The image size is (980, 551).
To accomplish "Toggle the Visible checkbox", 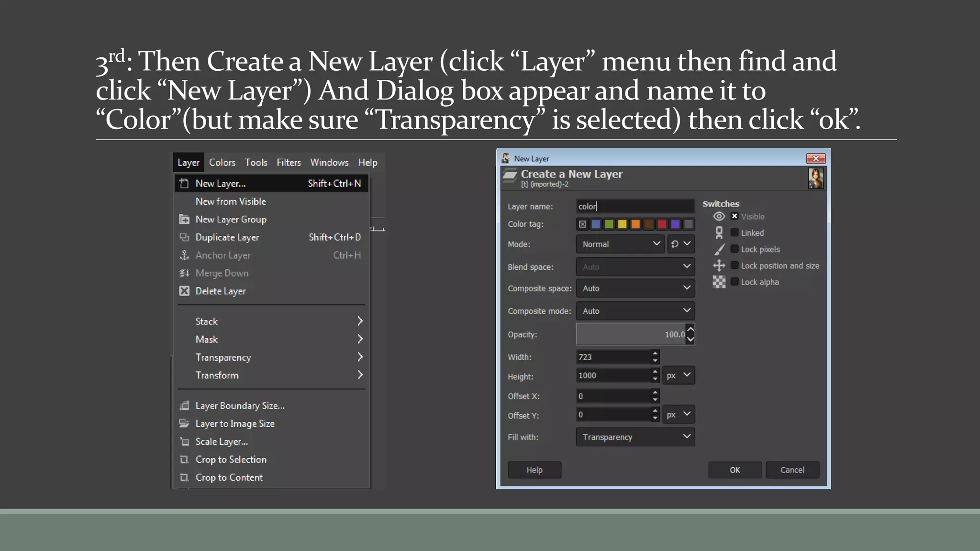I will click(x=735, y=216).
